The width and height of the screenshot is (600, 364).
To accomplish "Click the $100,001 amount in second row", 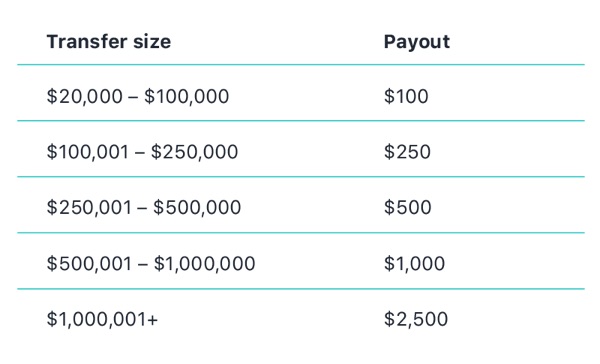I will coord(88,152).
